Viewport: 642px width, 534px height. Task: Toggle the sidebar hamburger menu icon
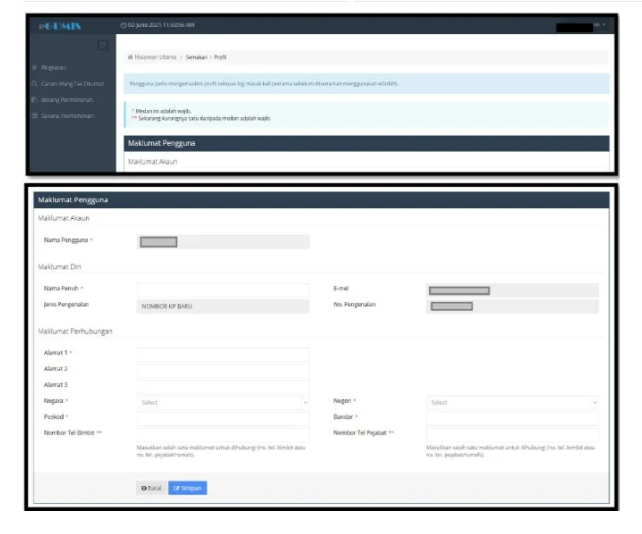click(x=103, y=45)
